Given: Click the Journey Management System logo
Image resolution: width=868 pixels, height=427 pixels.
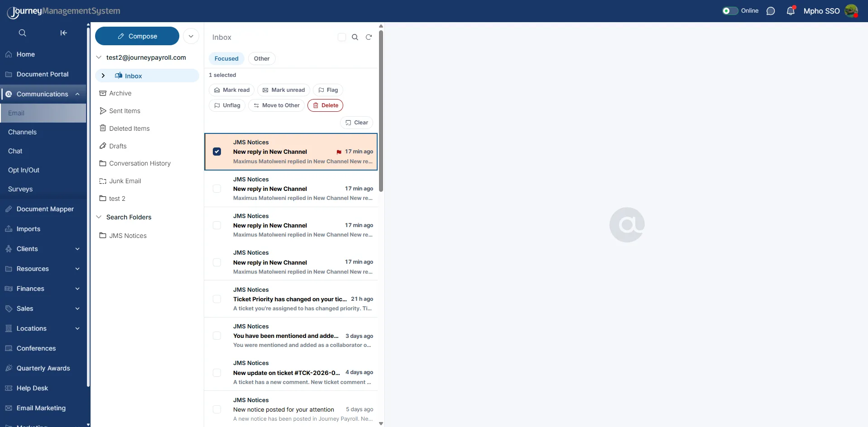Looking at the screenshot, I should coord(63,11).
